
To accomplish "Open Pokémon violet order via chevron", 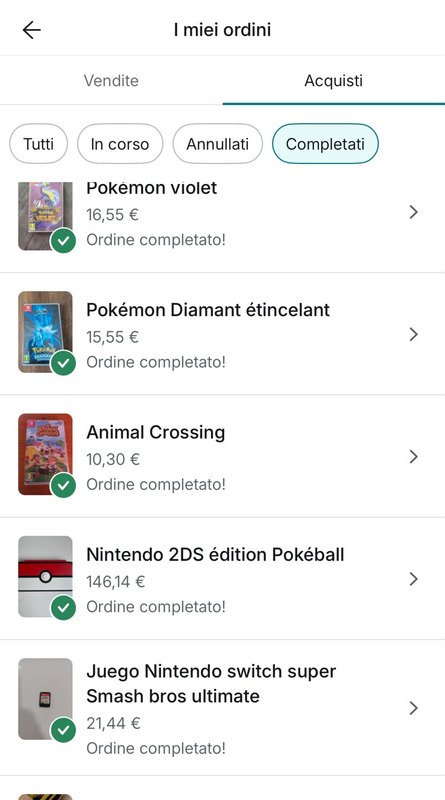I will [414, 212].
